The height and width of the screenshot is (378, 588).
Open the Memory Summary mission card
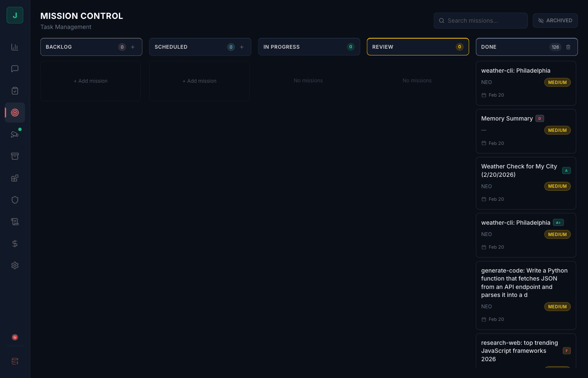[x=525, y=131]
